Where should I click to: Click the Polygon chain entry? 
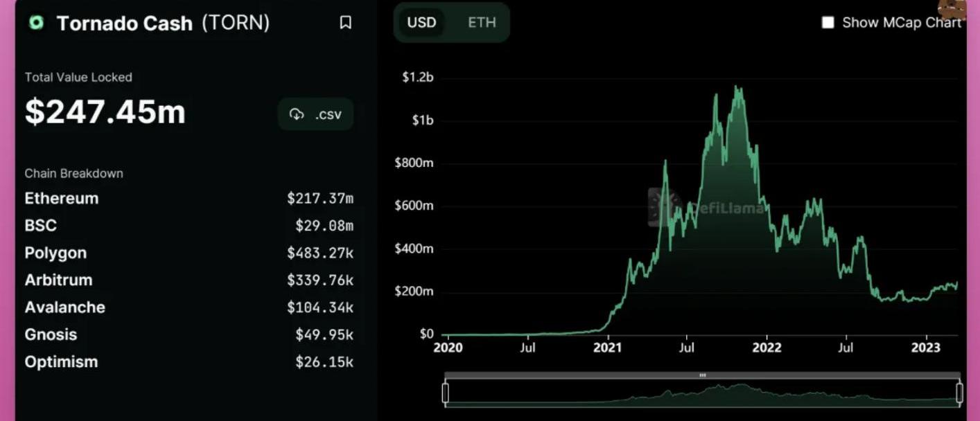coord(55,253)
